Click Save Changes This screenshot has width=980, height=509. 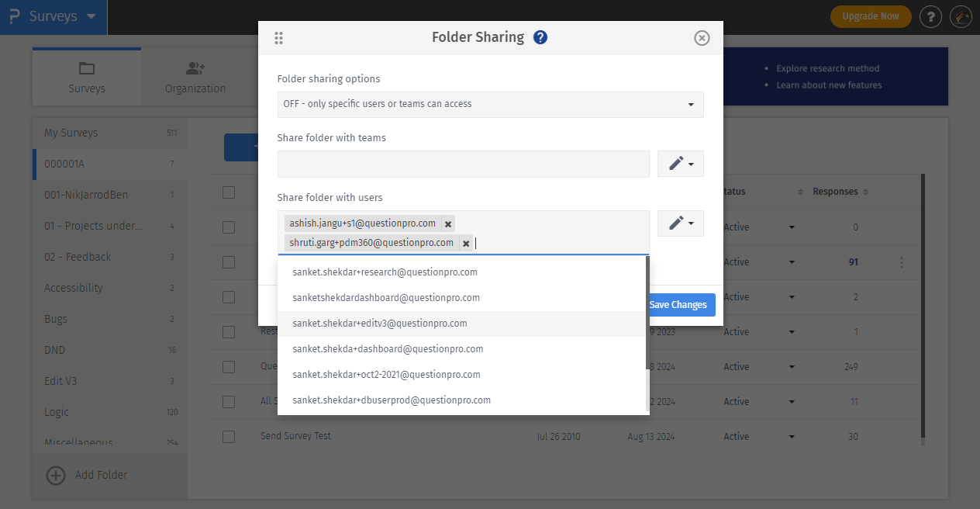tap(679, 304)
